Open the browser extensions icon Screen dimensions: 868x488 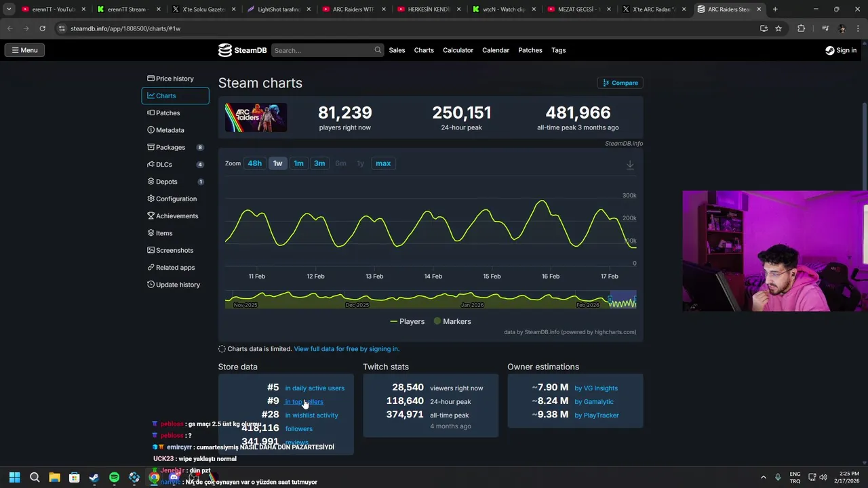point(802,28)
